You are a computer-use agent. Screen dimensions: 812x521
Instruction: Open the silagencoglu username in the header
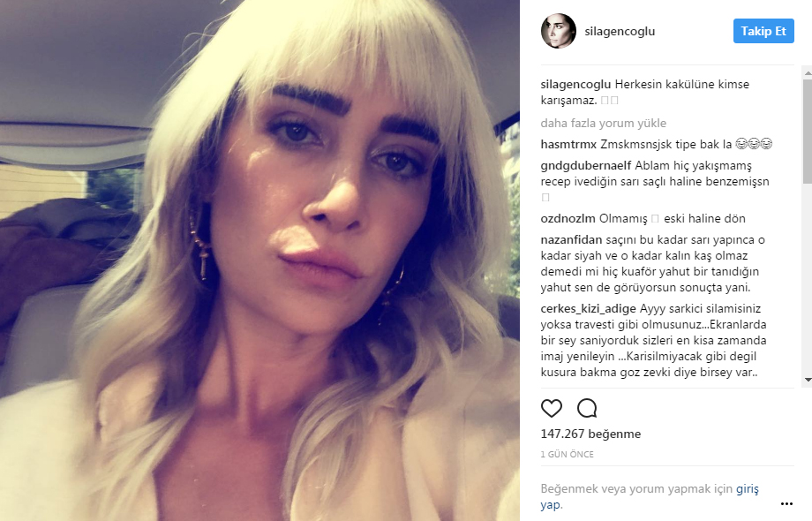point(620,31)
